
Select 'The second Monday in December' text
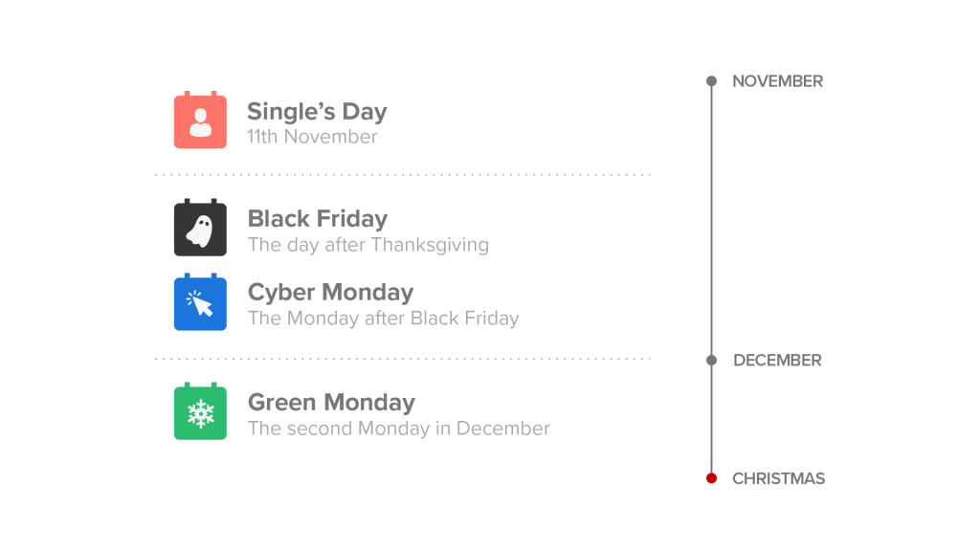tap(398, 429)
